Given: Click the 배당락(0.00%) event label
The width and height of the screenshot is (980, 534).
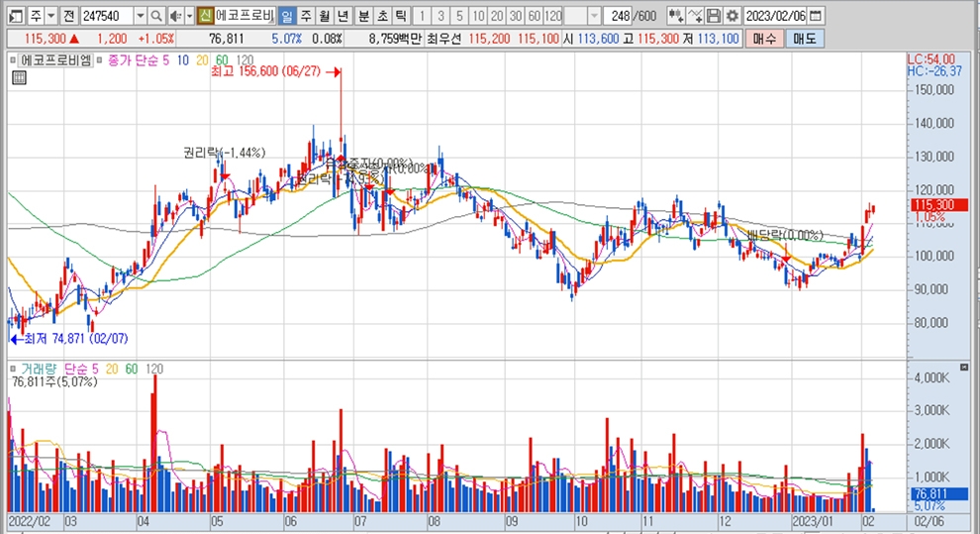Looking at the screenshot, I should click(x=785, y=235).
